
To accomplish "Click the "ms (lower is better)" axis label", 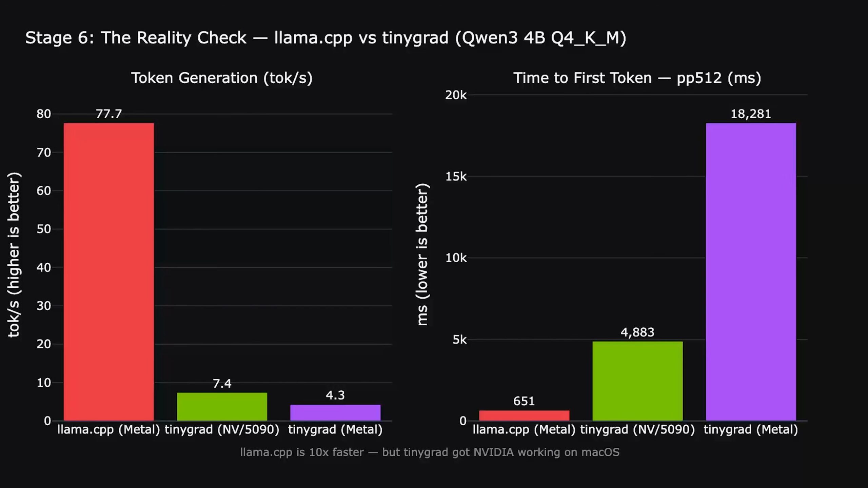I will point(422,255).
